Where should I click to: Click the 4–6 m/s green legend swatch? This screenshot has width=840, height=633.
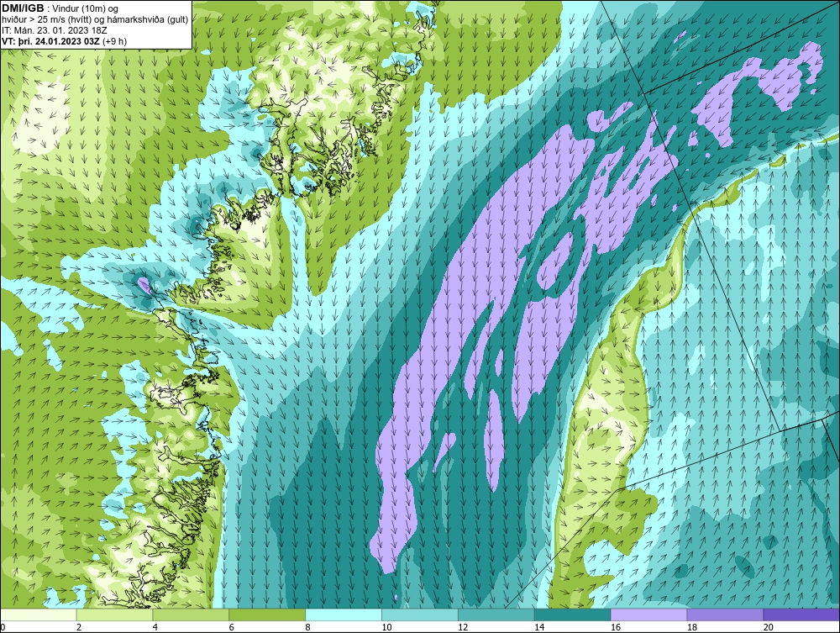[x=191, y=615]
